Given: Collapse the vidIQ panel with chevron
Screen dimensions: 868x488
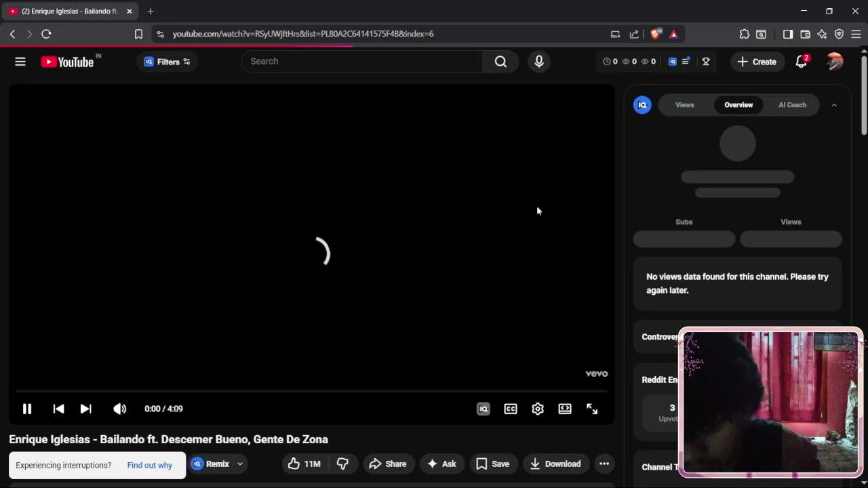Looking at the screenshot, I should pyautogui.click(x=834, y=105).
